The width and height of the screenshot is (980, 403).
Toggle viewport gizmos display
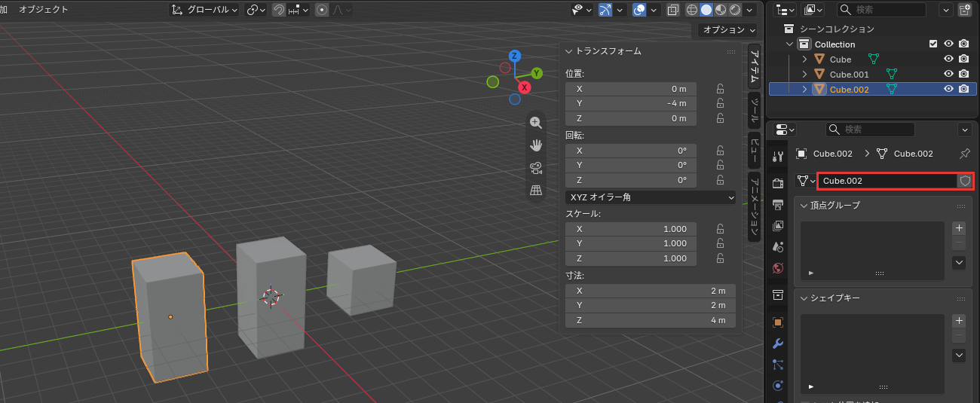coord(605,10)
